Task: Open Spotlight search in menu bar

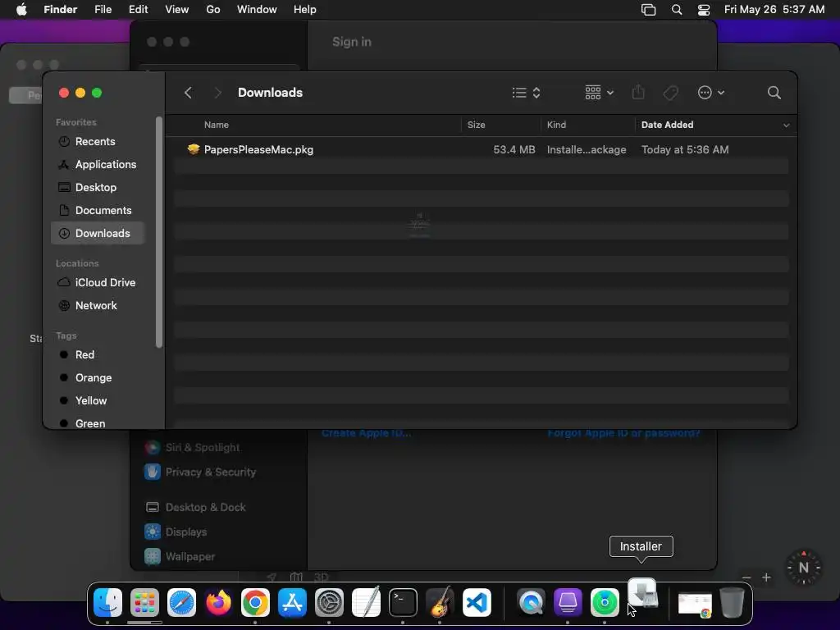Action: tap(677, 10)
